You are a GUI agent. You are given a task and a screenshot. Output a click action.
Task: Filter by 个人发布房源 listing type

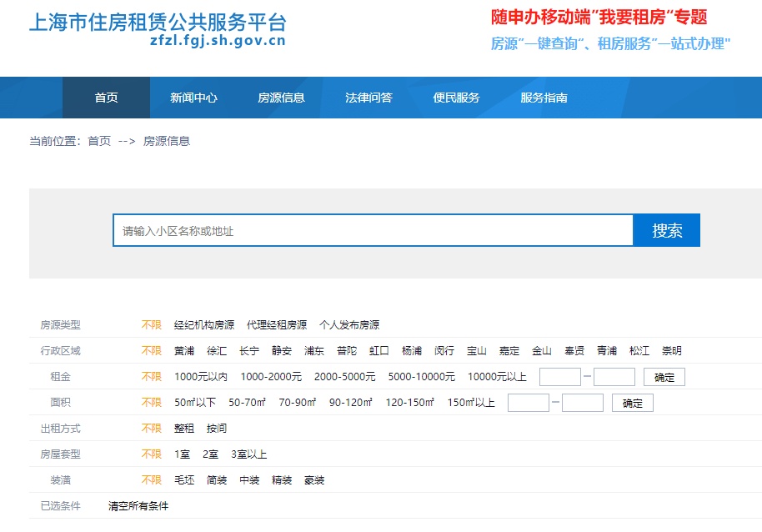coord(349,325)
